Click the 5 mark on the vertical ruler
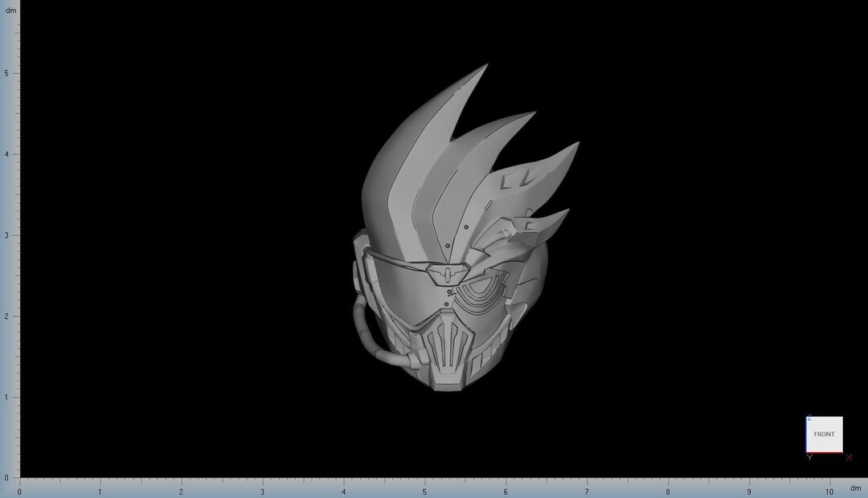The image size is (868, 498). [x=8, y=71]
